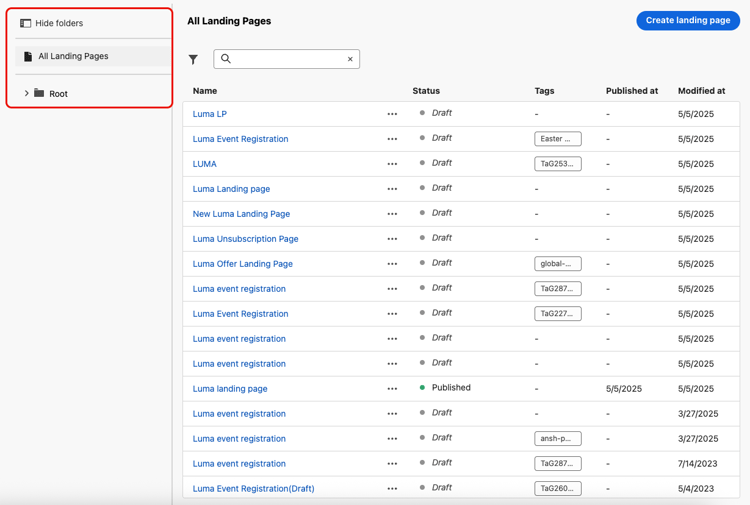Click the filter funnel icon
Image resolution: width=750 pixels, height=505 pixels.
pyautogui.click(x=193, y=60)
